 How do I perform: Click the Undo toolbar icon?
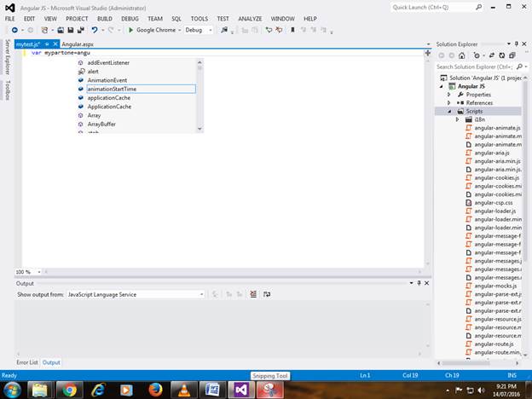pos(95,30)
